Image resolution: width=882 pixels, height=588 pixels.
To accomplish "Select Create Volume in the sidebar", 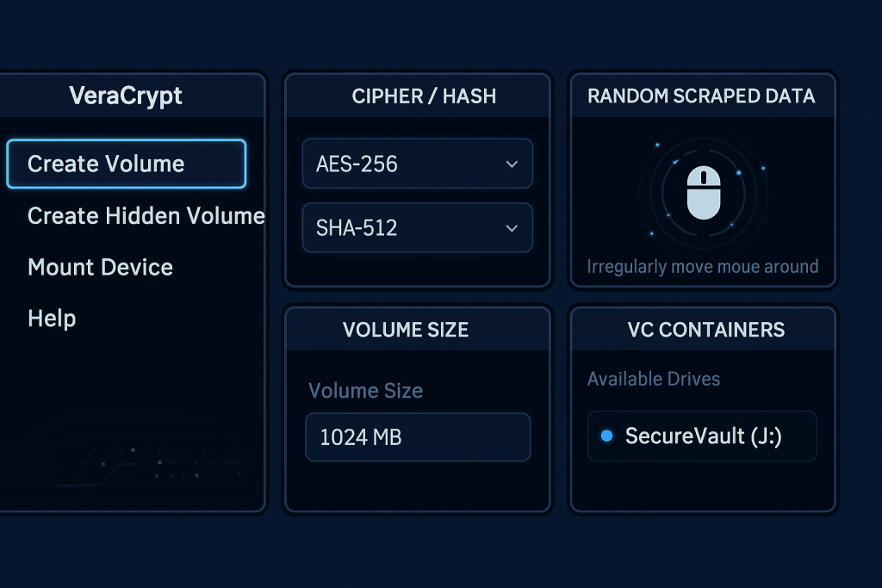I will (x=126, y=164).
